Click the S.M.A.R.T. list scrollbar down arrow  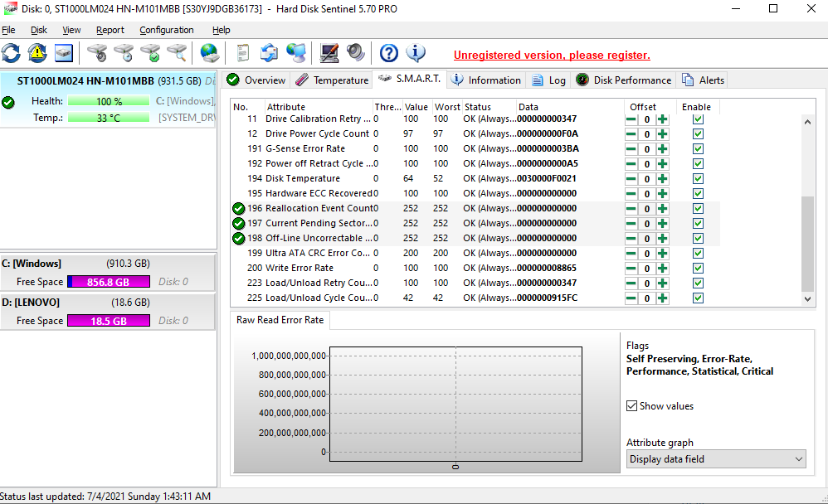point(807,298)
